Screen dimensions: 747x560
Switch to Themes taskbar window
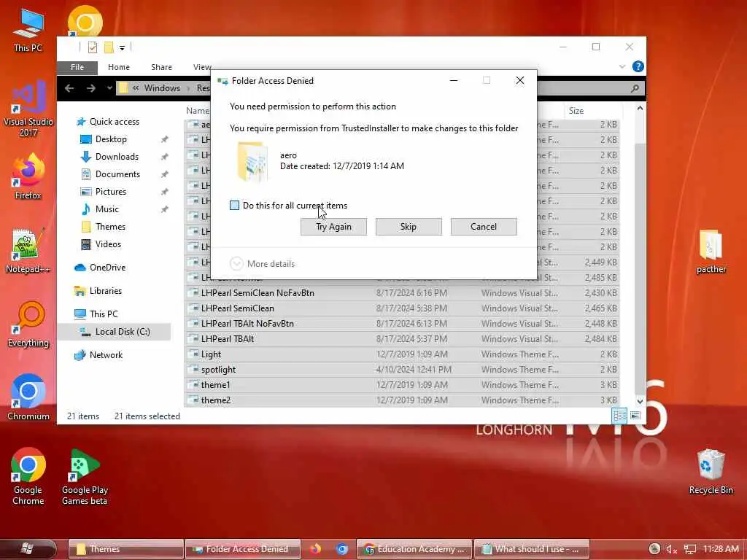coord(125,549)
